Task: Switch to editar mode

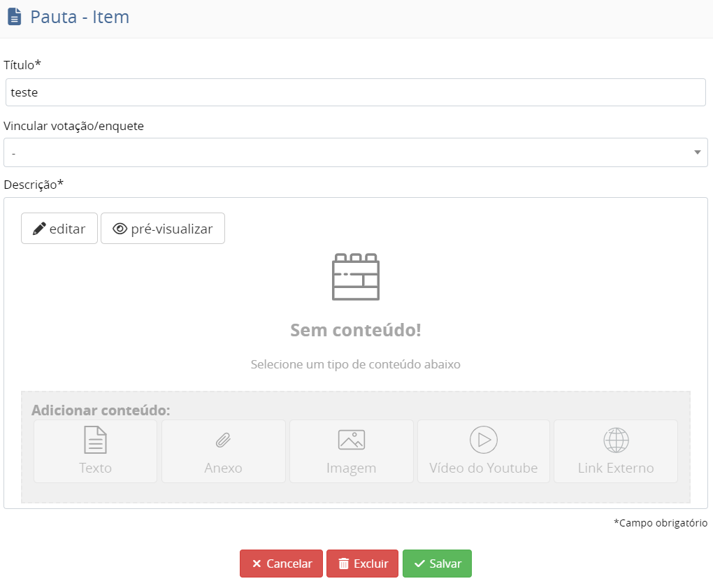Action: click(59, 229)
